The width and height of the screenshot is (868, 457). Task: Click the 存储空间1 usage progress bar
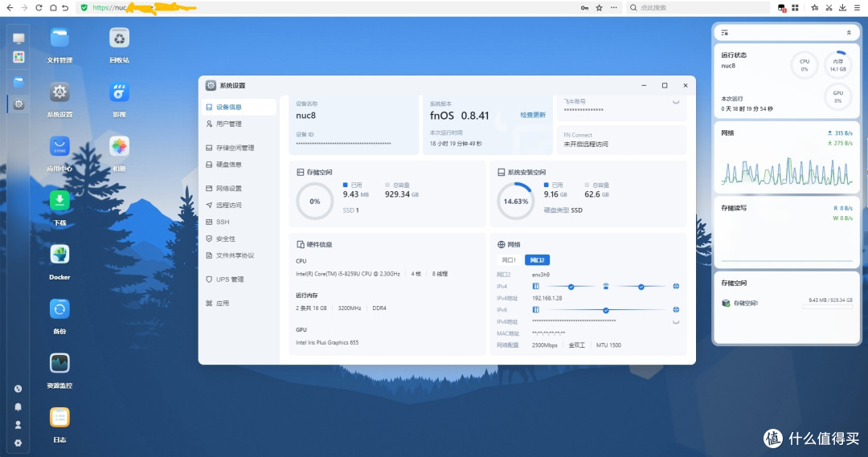click(828, 307)
